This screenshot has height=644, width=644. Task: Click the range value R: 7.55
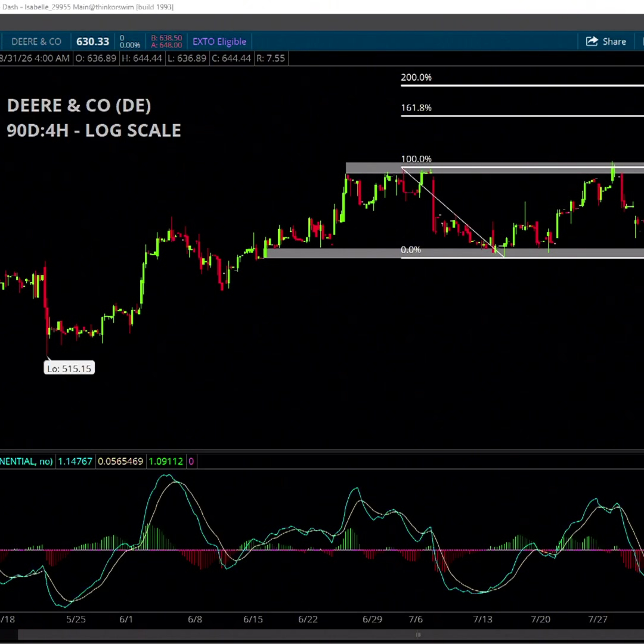270,58
